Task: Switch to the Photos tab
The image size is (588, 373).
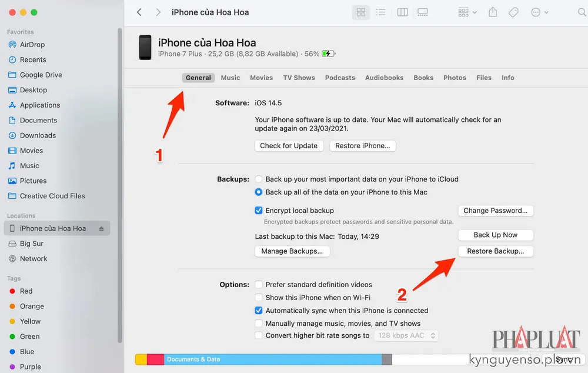Action: [455, 78]
